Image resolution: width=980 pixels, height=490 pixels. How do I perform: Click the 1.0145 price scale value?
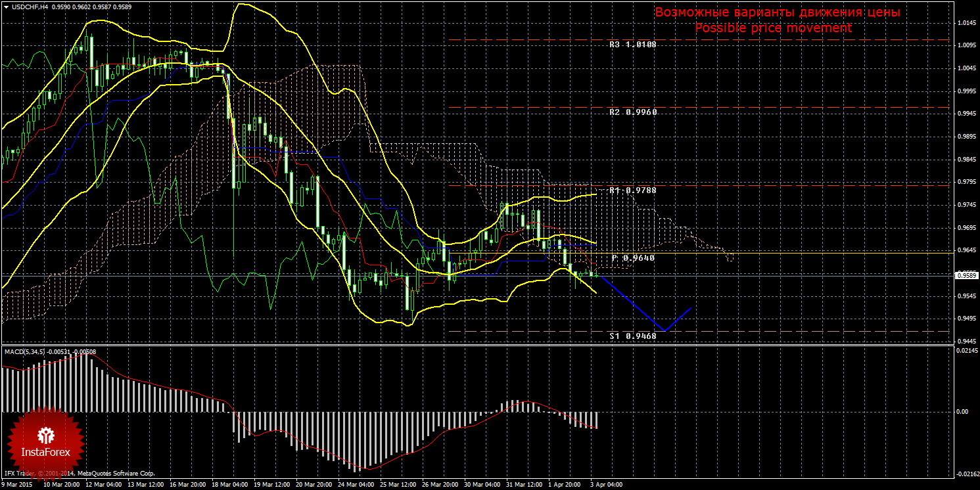(966, 23)
